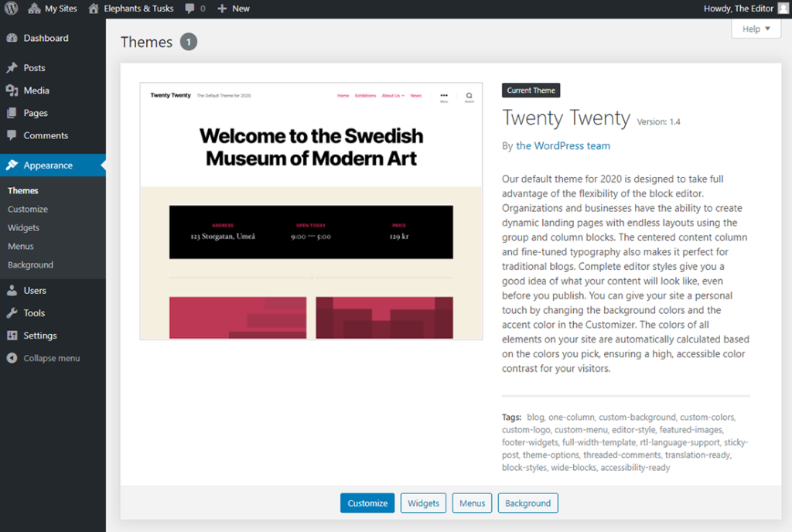Select the Posts pin icon in sidebar

[11, 67]
